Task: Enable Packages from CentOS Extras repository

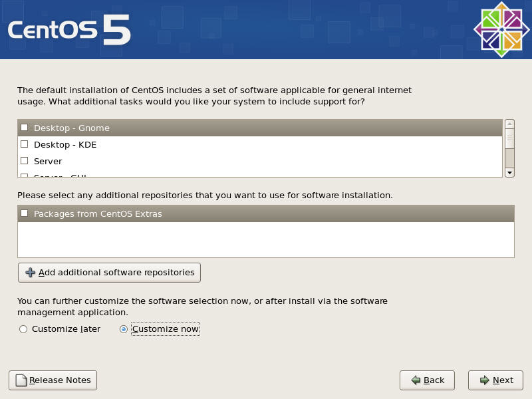Action: point(25,213)
